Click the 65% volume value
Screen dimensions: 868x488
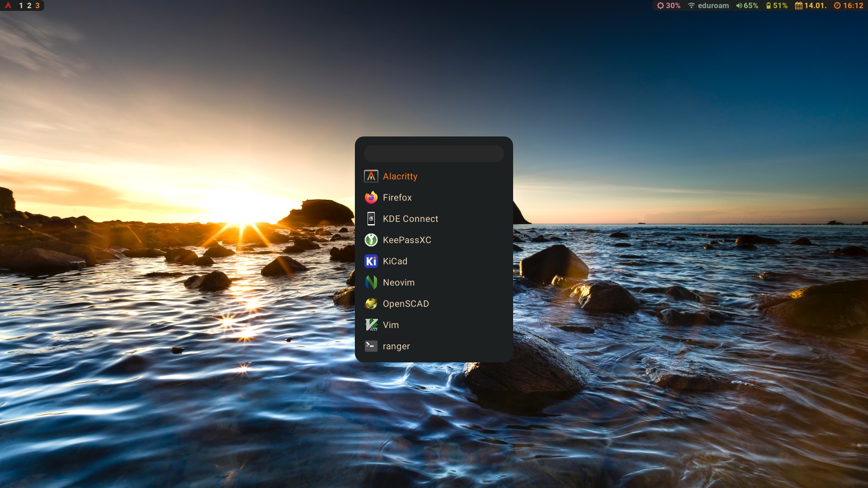coord(751,5)
